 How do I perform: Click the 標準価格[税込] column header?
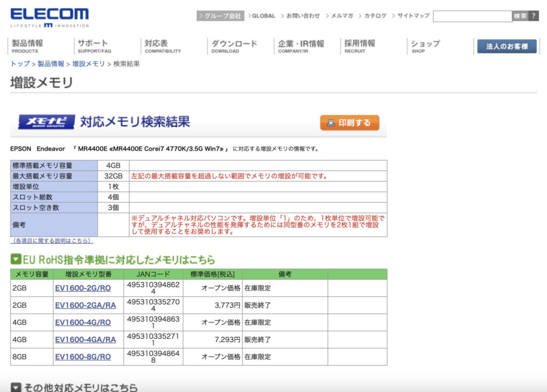pos(213,274)
